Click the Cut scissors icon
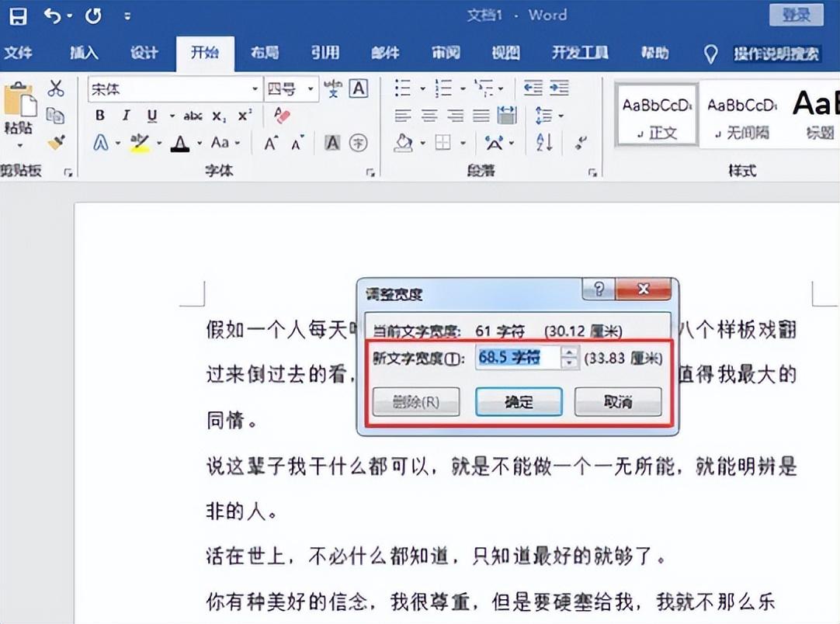Viewport: 840px width, 624px height. click(55, 88)
